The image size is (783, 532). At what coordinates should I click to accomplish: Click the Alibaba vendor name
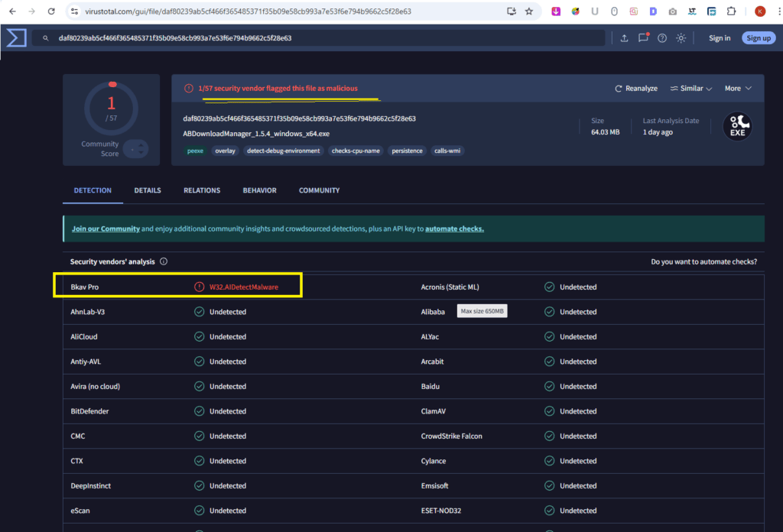click(x=433, y=312)
